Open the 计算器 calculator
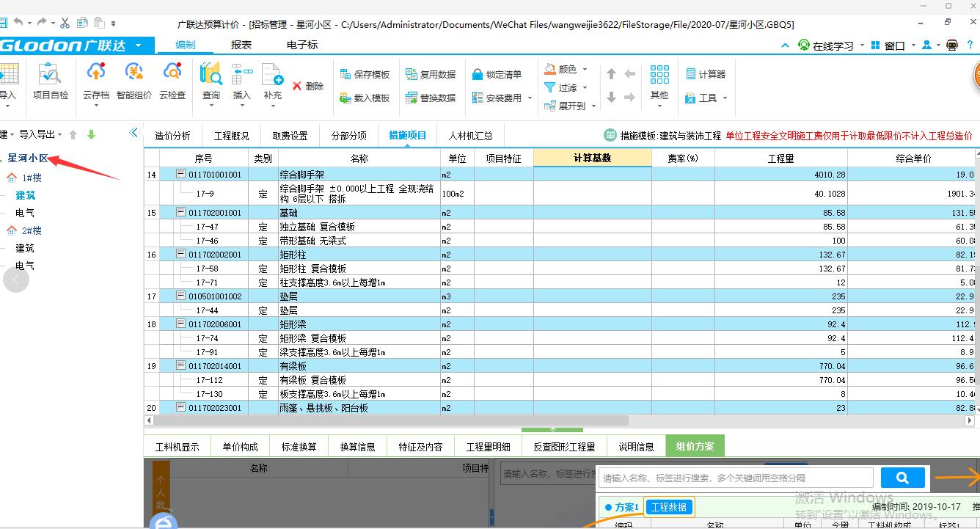 coord(706,74)
